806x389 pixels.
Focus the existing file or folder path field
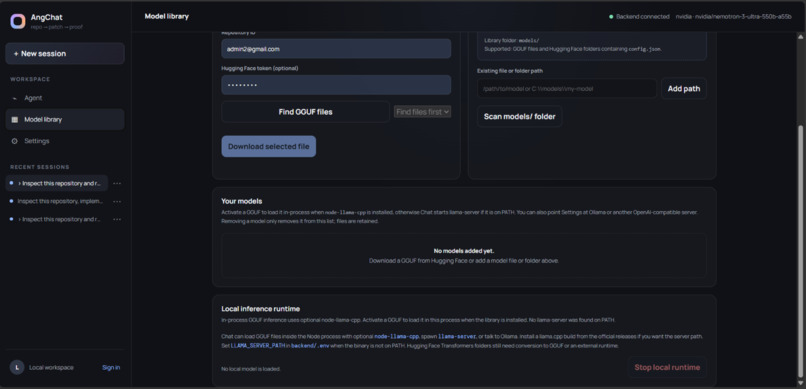click(567, 88)
